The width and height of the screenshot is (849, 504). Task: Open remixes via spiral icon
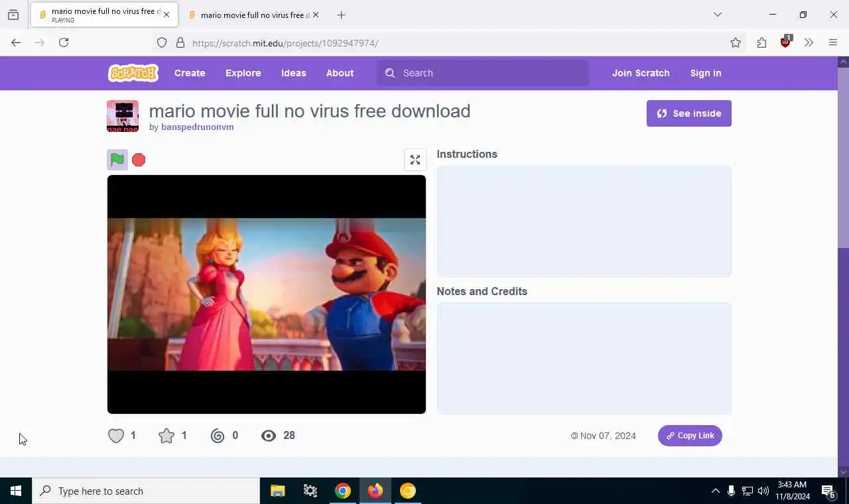point(218,436)
